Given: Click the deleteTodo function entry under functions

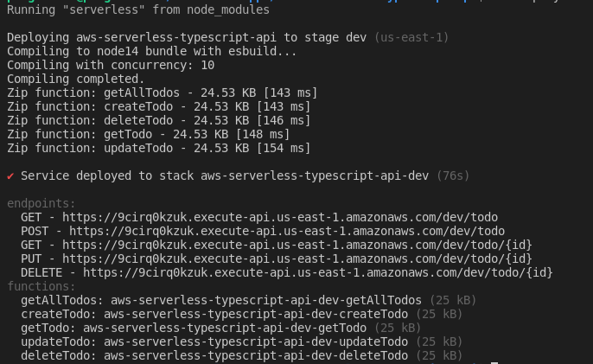Looking at the screenshot, I should (242, 355).
